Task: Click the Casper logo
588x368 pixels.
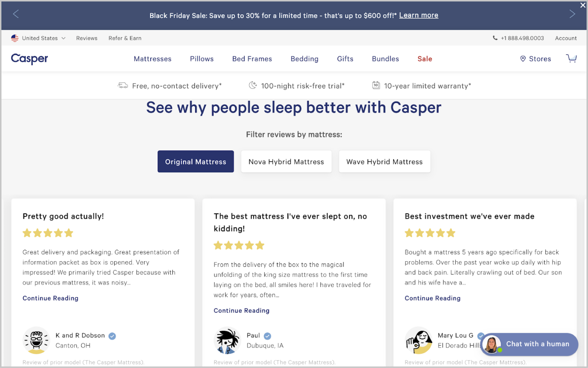Action: point(29,59)
